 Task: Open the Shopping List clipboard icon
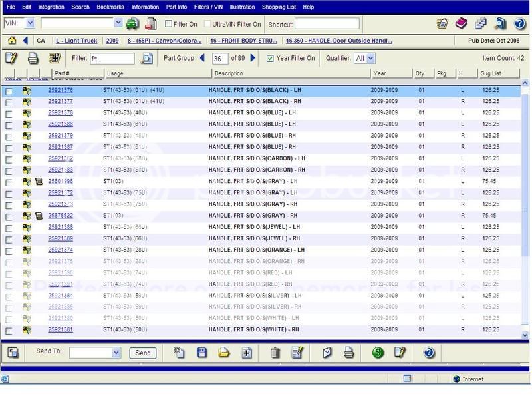[442, 23]
